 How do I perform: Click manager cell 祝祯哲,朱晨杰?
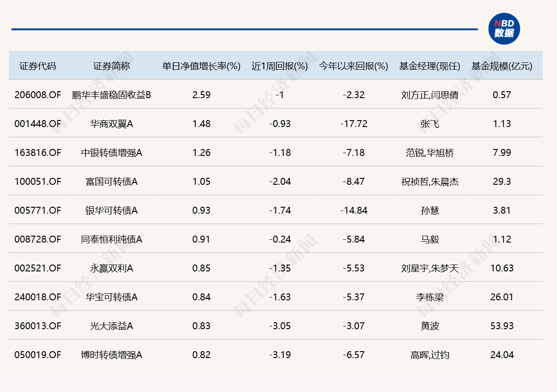click(x=430, y=182)
